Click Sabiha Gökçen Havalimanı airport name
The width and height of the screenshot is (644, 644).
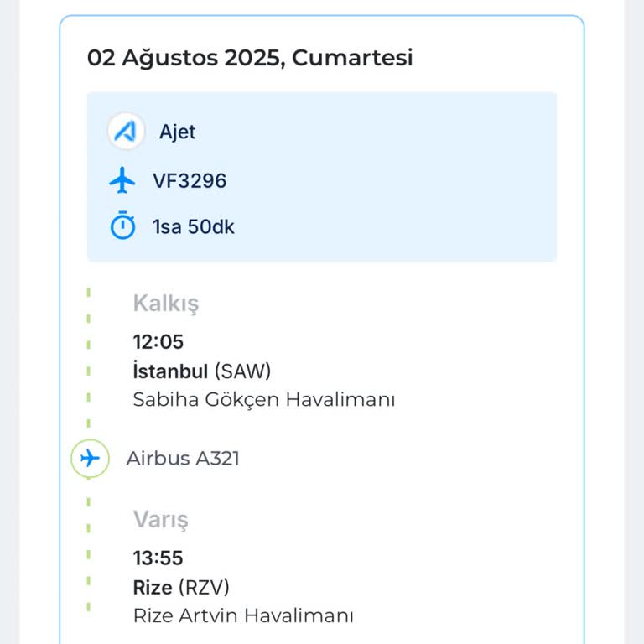click(263, 400)
